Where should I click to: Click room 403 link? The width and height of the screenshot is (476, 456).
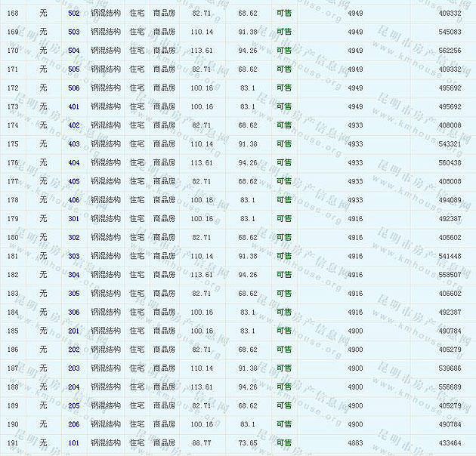73,144
